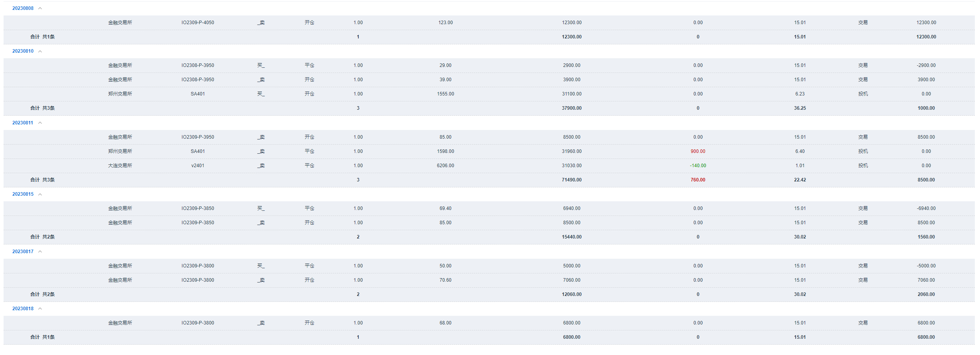Click the red 900.00 profit value
This screenshot has width=980, height=355.
coord(698,151)
